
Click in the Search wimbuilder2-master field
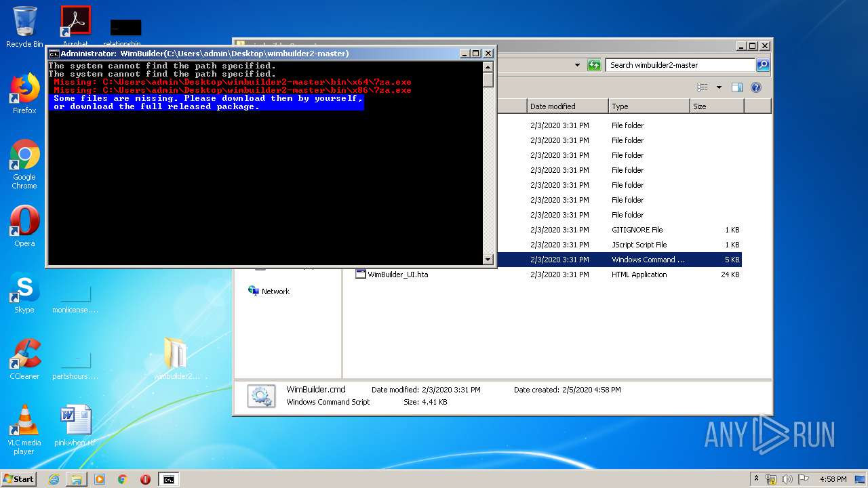(680, 65)
